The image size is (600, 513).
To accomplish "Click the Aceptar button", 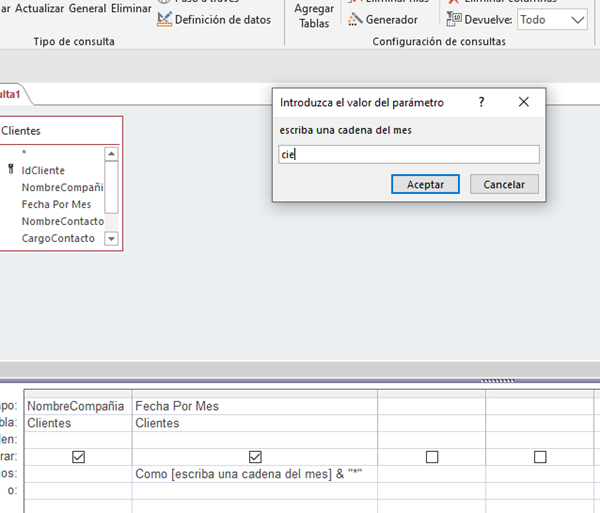I will (x=425, y=184).
